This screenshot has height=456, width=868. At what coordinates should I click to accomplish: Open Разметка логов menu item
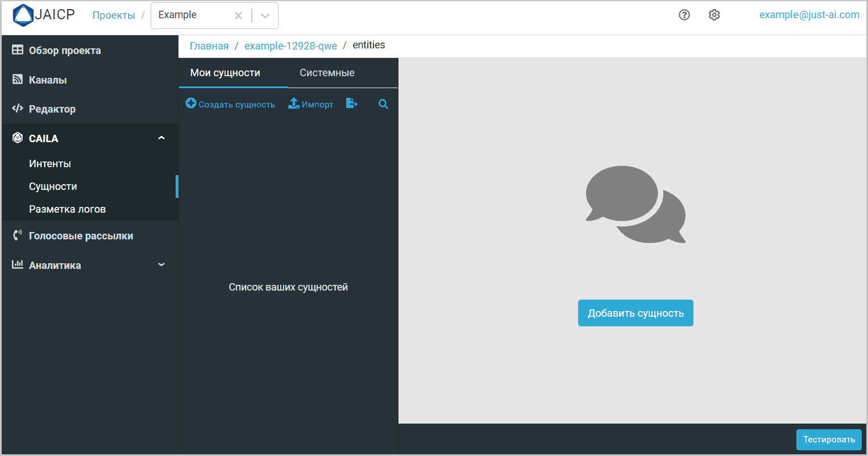67,209
